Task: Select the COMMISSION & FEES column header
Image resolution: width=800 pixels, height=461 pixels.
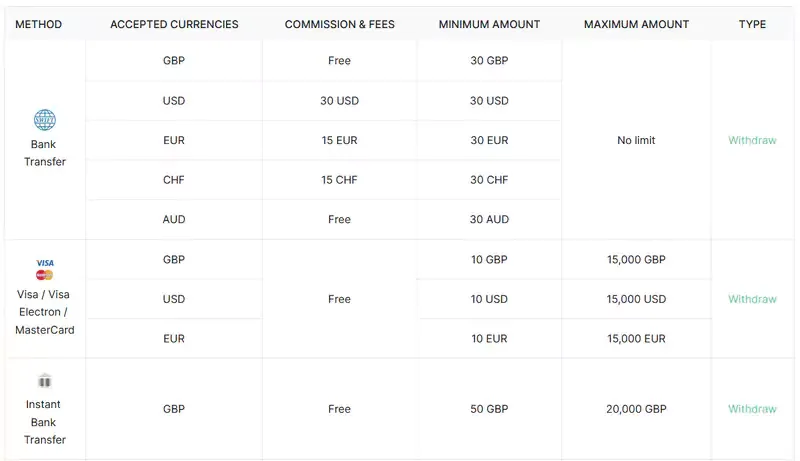Action: click(x=340, y=24)
